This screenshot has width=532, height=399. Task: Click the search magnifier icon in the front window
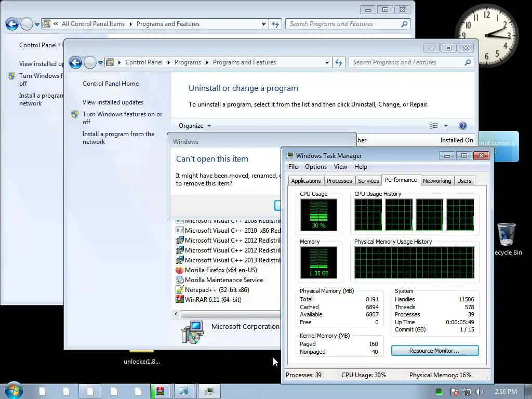click(x=468, y=62)
